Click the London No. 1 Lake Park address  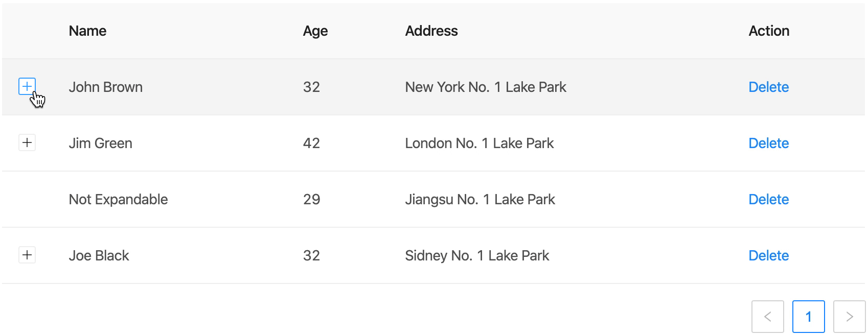coord(479,143)
